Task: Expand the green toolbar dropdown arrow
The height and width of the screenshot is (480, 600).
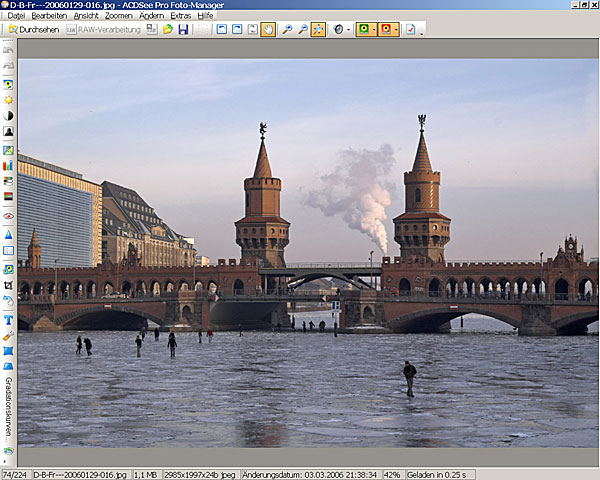Action: 373,30
